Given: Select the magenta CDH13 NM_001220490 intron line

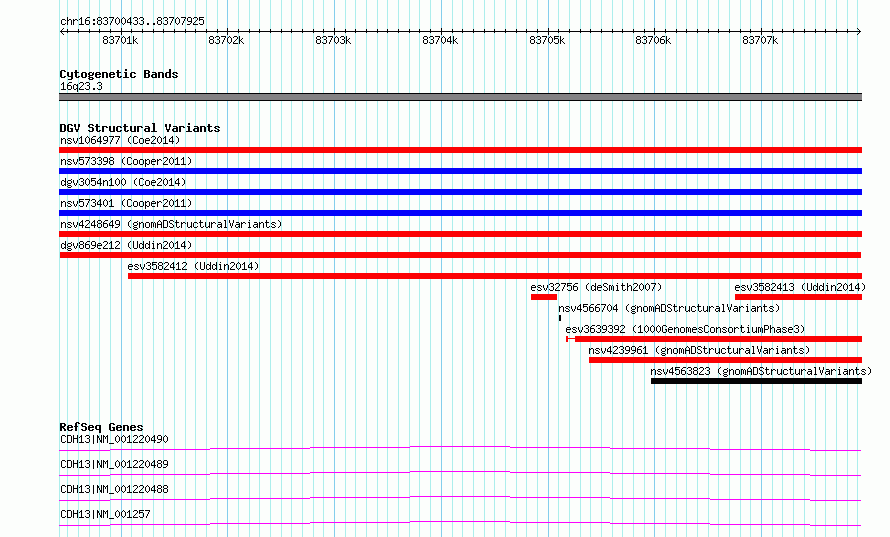Looking at the screenshot, I should (x=460, y=448).
